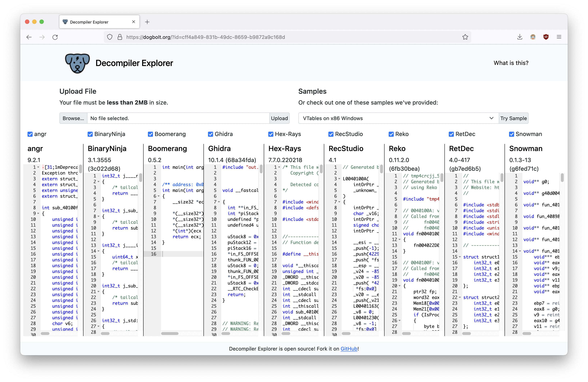Toggle the RetDec checkbox

[451, 134]
